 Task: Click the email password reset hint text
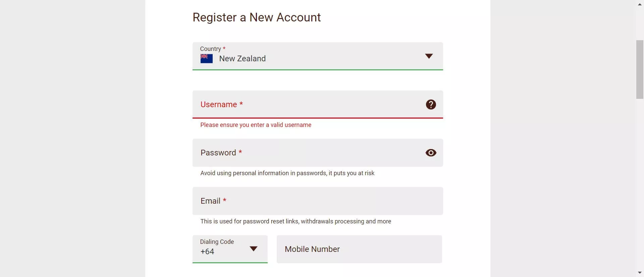point(296,221)
